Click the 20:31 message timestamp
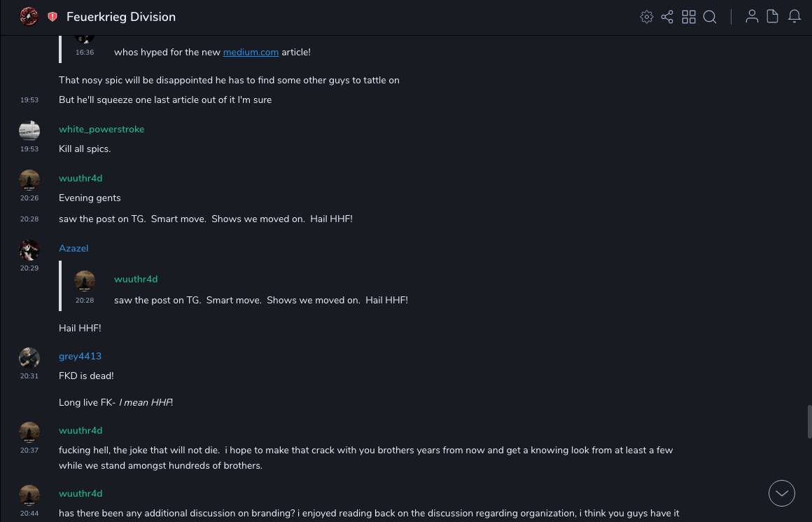This screenshot has width=812, height=522. coord(29,376)
